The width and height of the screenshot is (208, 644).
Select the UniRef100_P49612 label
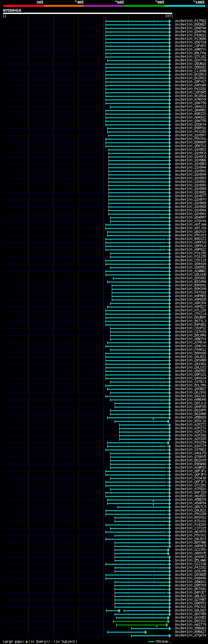click(190, 349)
